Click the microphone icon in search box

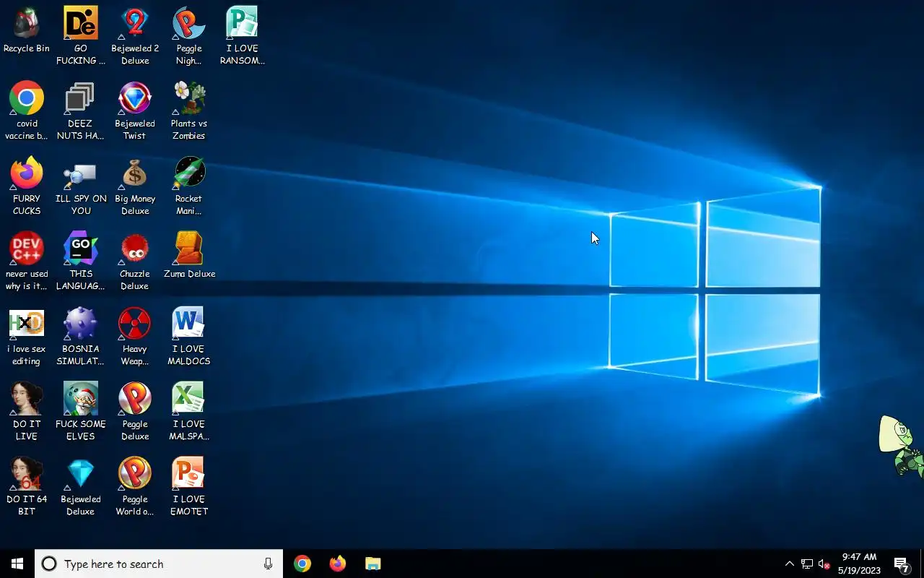[268, 564]
